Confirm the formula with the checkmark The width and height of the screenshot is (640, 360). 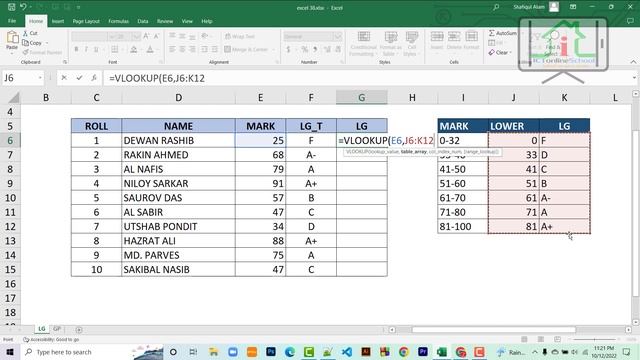79,78
